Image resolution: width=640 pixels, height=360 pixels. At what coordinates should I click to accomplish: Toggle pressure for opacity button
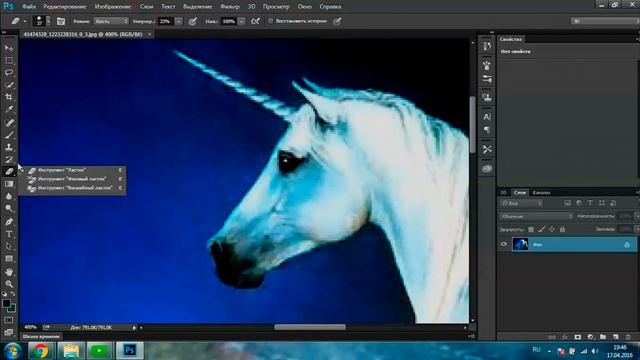click(193, 21)
